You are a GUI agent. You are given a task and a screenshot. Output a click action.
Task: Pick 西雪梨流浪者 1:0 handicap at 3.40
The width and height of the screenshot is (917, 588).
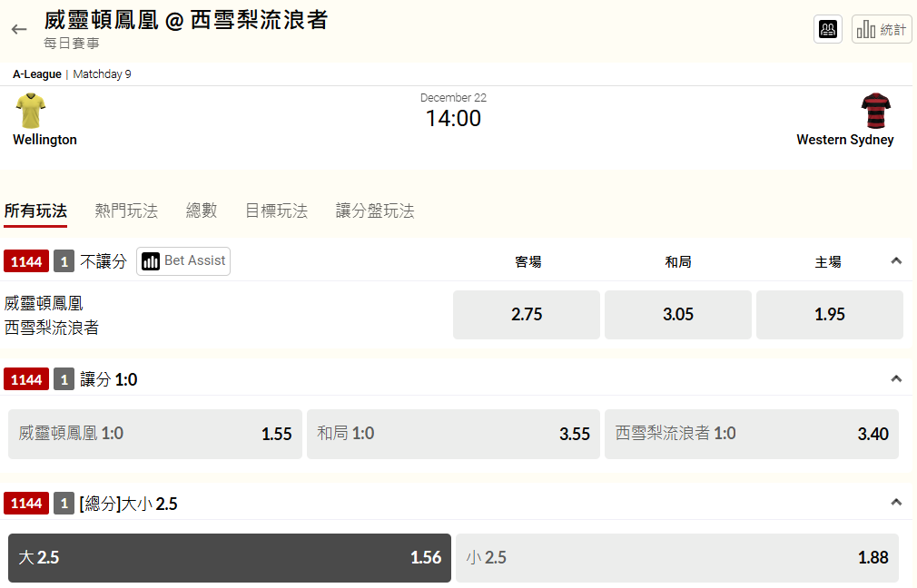(752, 434)
